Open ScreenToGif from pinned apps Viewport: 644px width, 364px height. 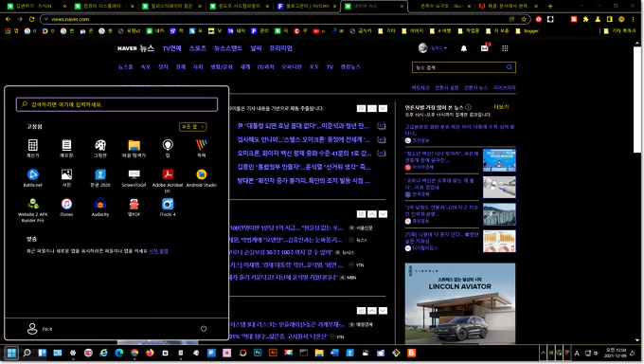[134, 177]
